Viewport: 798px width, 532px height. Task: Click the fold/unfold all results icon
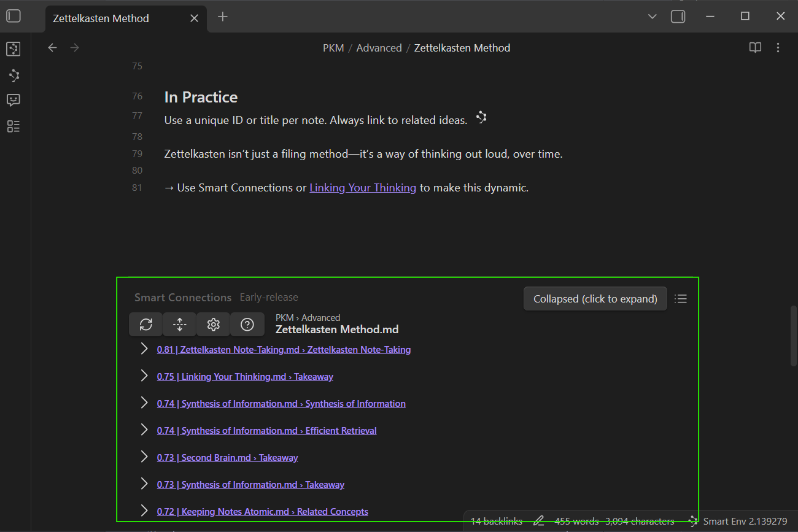[x=180, y=325]
